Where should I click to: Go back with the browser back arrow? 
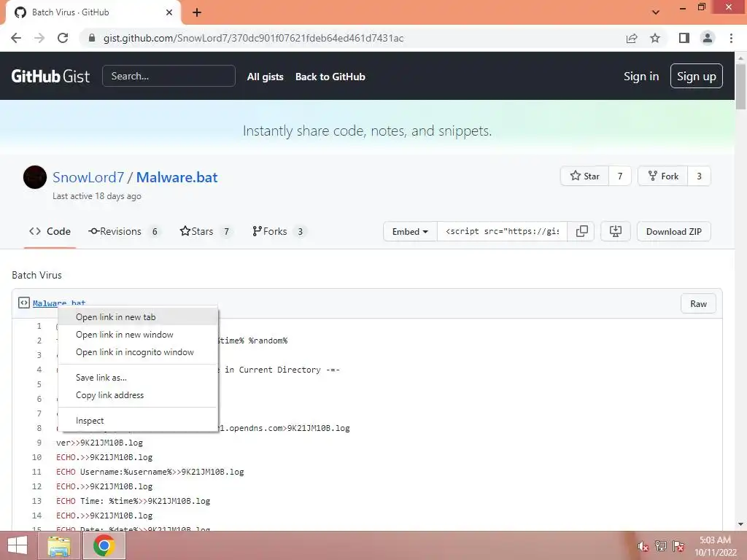coord(16,38)
